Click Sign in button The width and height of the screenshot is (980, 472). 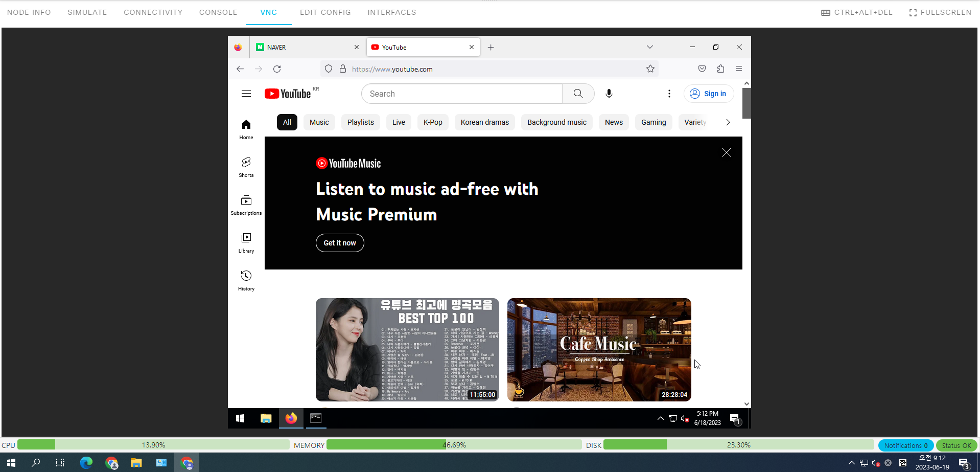pyautogui.click(x=709, y=94)
